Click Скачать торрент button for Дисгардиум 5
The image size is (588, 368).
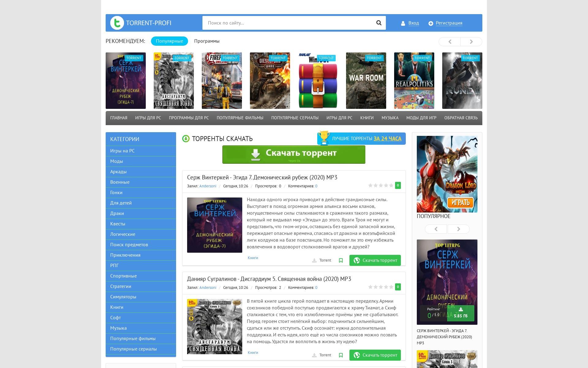tap(375, 355)
